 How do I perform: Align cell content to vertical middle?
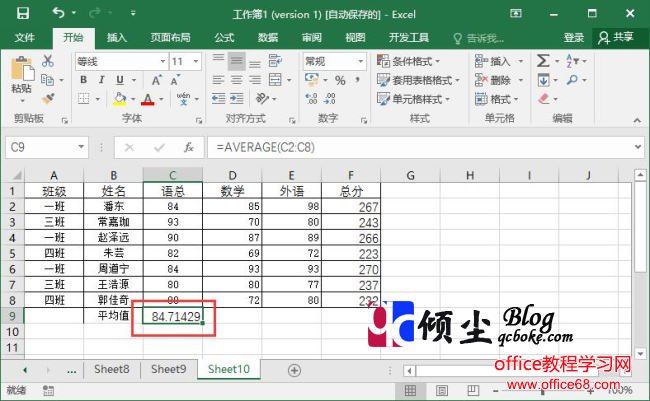tap(236, 61)
